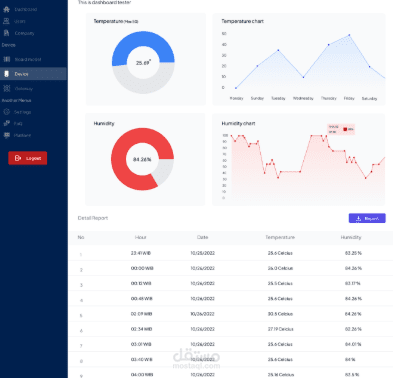The height and width of the screenshot is (378, 393).
Task: Click the 84% humidity cell in row 8
Action: pos(350,360)
